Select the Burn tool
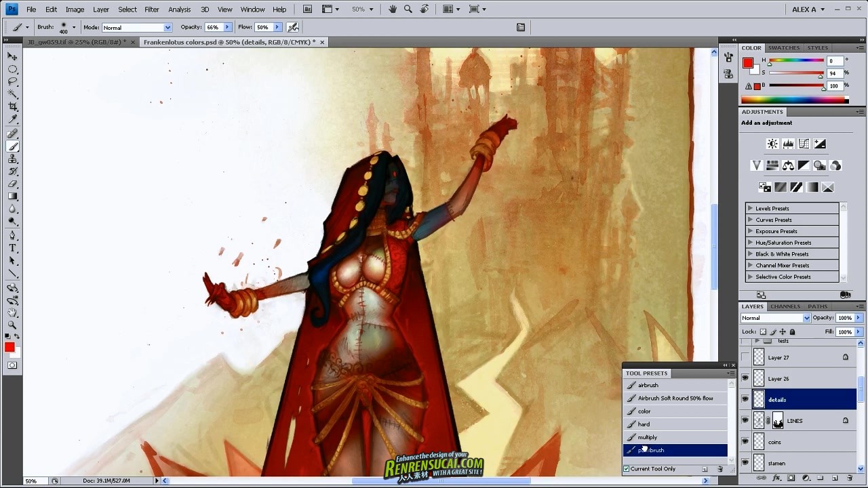868x488 pixels. pyautogui.click(x=12, y=222)
